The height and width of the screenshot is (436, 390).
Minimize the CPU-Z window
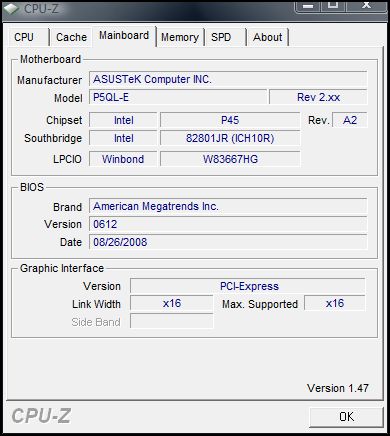pyautogui.click(x=308, y=5)
